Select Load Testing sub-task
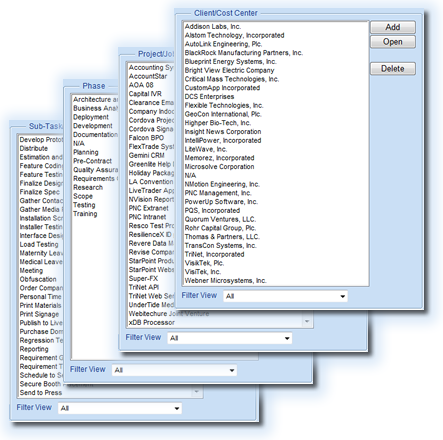The height and width of the screenshot is (440, 443). pos(39,244)
